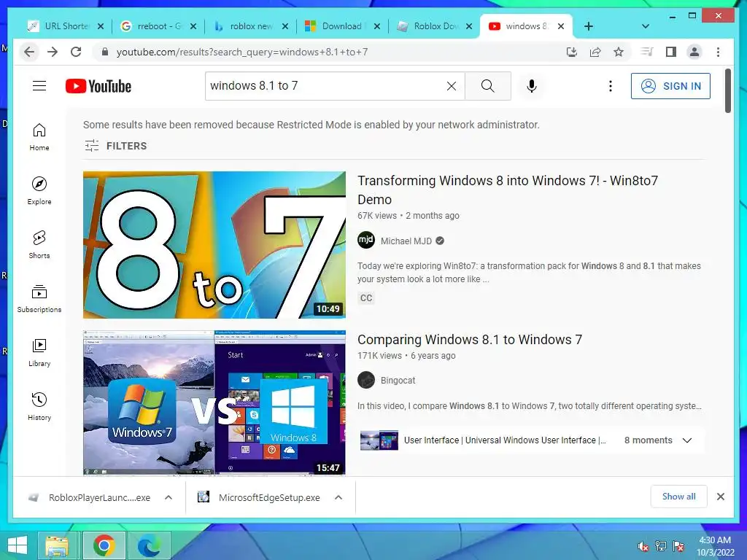Click the SIGN IN button

[x=671, y=86]
